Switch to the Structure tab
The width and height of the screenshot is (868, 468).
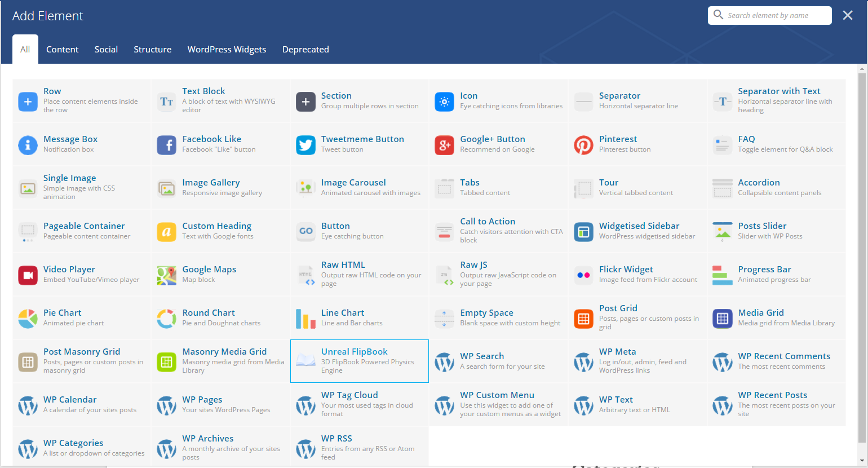pyautogui.click(x=152, y=49)
